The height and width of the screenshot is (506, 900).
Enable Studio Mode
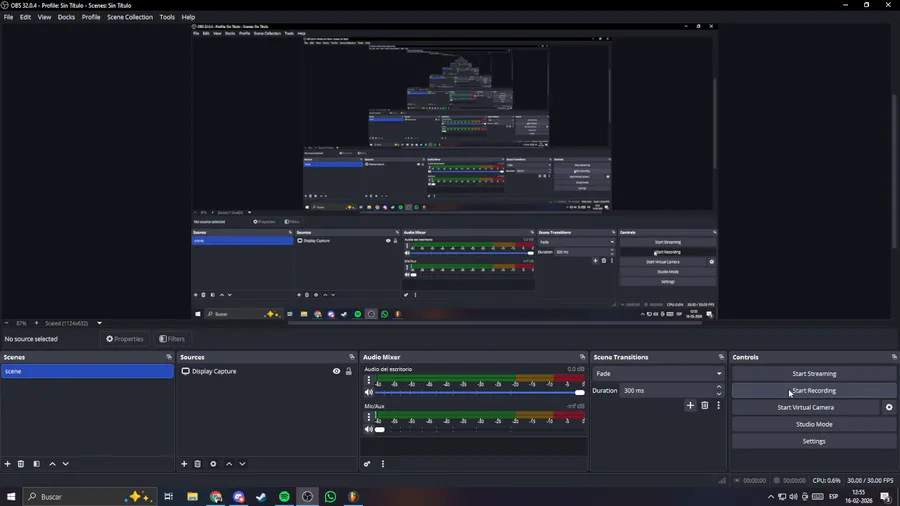[814, 425]
